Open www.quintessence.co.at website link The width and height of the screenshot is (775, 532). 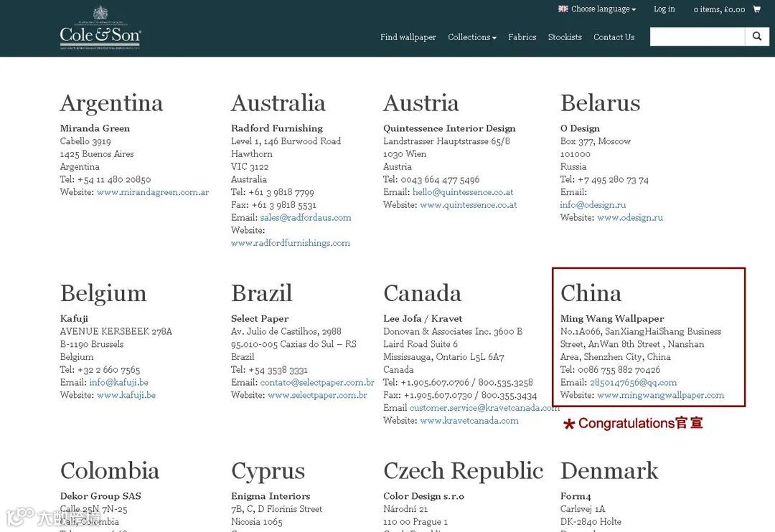point(468,205)
